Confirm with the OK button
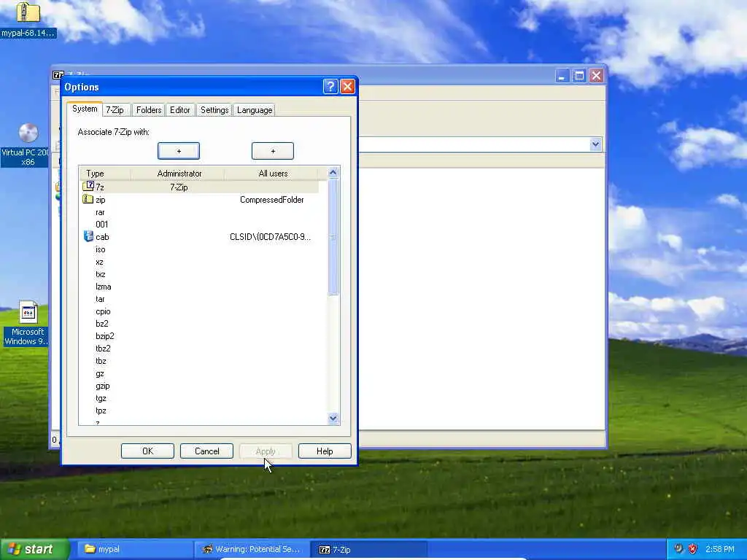The width and height of the screenshot is (747, 560). click(x=147, y=451)
